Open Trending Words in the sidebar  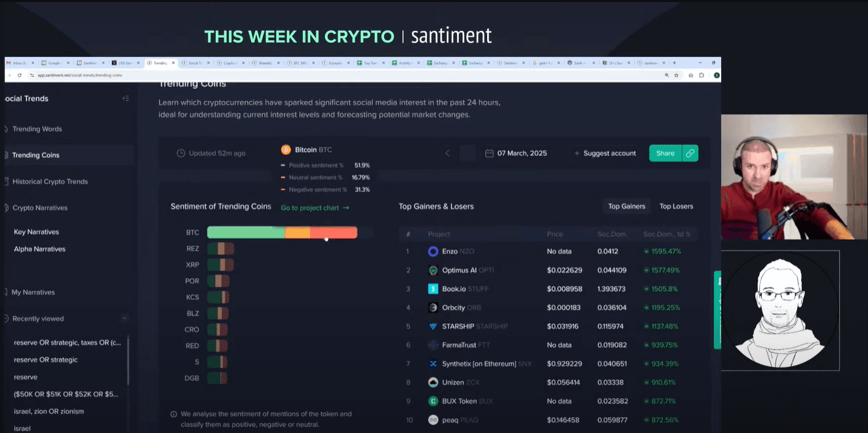pyautogui.click(x=37, y=129)
